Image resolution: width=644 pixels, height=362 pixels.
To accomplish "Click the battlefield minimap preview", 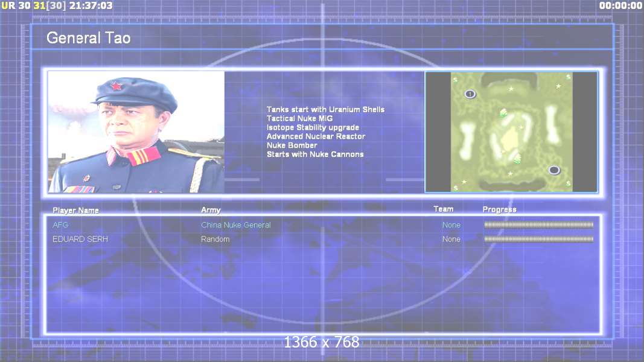I will [511, 132].
